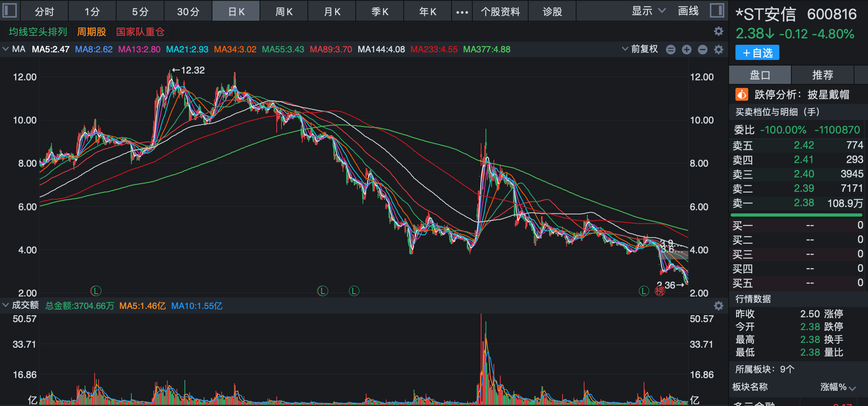
Task: Open the 诊股 tab
Action: [x=552, y=12]
